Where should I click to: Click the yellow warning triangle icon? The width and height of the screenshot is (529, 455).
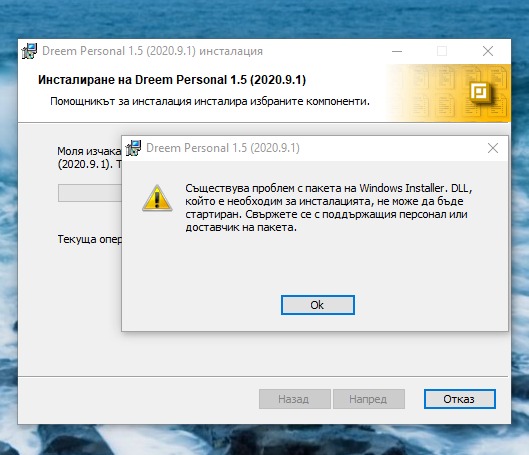point(157,198)
